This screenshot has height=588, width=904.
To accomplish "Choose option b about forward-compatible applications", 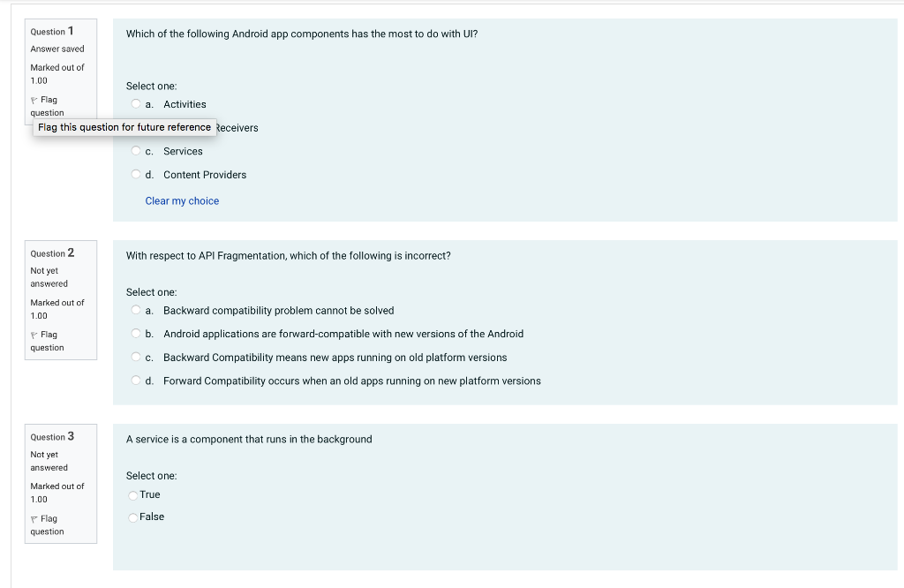I will 135,333.
